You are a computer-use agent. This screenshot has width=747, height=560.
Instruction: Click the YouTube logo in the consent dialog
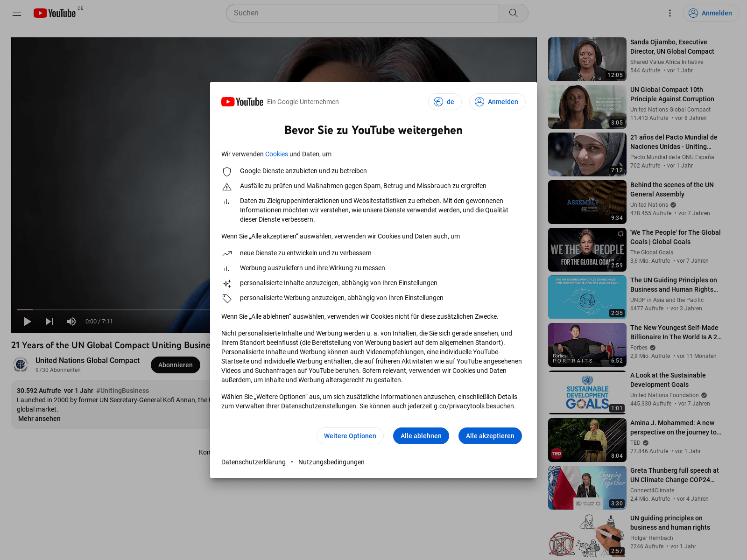pyautogui.click(x=242, y=102)
